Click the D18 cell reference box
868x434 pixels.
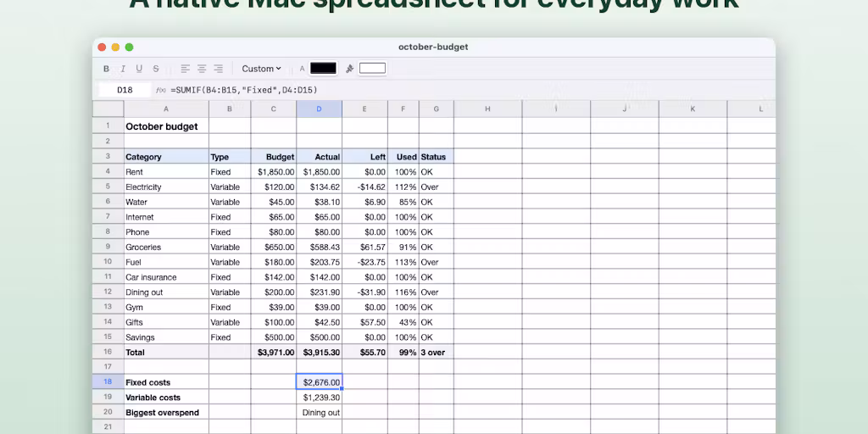pos(125,90)
